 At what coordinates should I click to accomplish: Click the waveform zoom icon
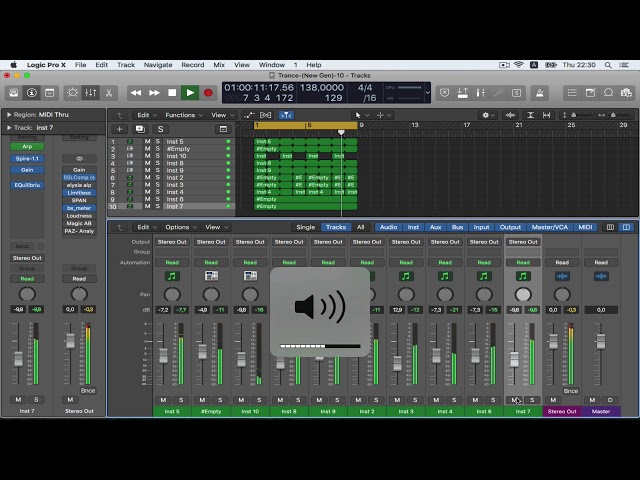click(510, 116)
